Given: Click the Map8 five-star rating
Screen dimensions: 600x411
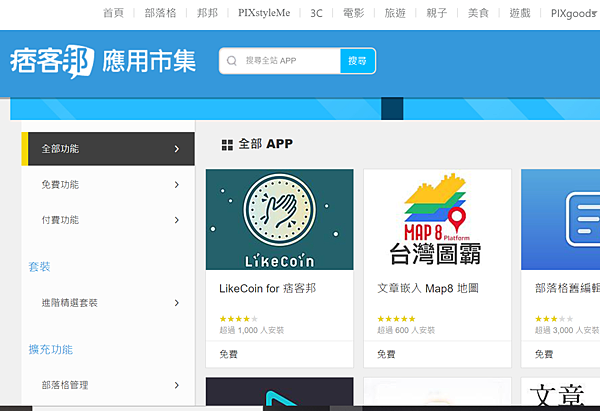Looking at the screenshot, I should click(396, 318).
